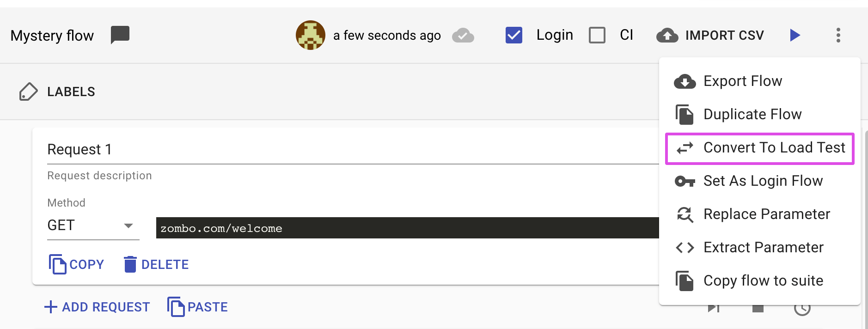Image resolution: width=868 pixels, height=329 pixels.
Task: Click the COPY request button
Action: tap(76, 264)
